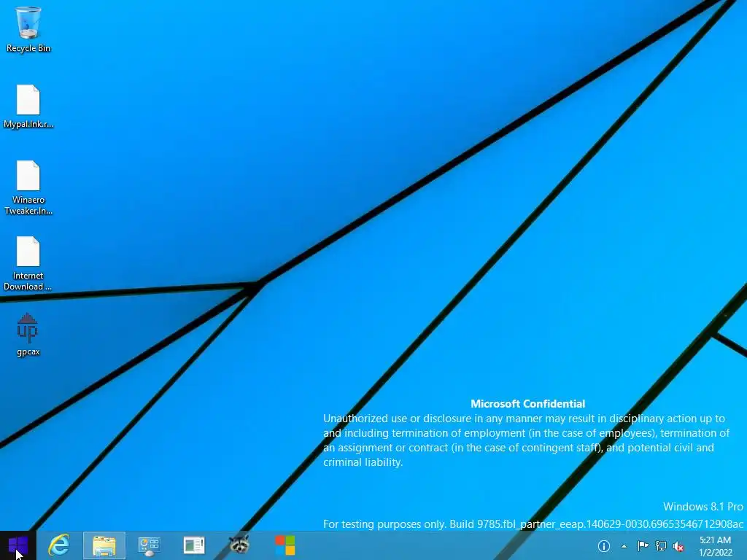Launch Internet Explorer from the taskbar
Viewport: 747px width, 560px height.
point(59,545)
